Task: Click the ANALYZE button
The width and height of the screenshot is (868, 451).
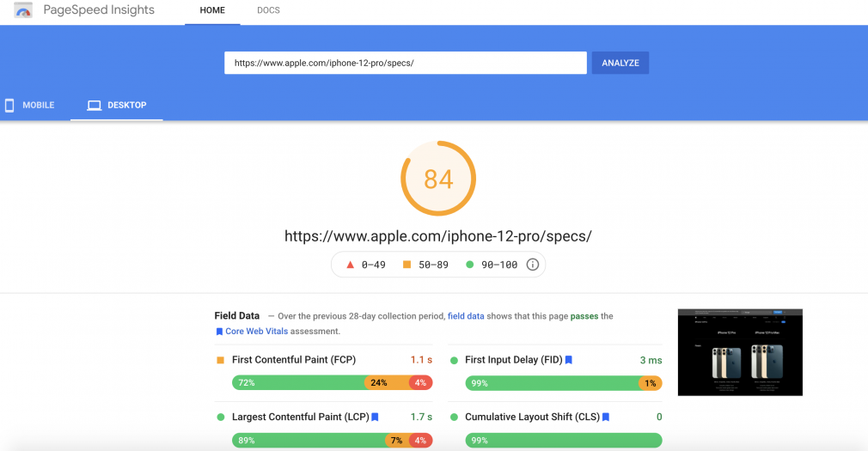Action: 620,63
